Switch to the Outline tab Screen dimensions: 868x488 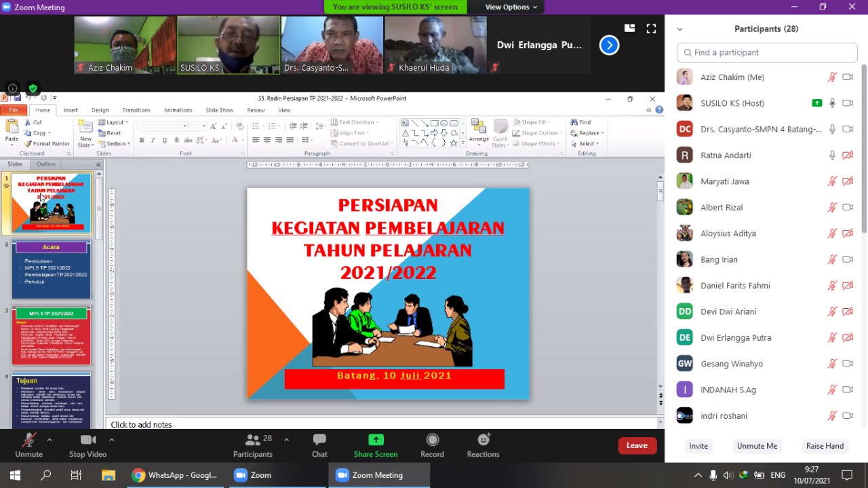46,164
